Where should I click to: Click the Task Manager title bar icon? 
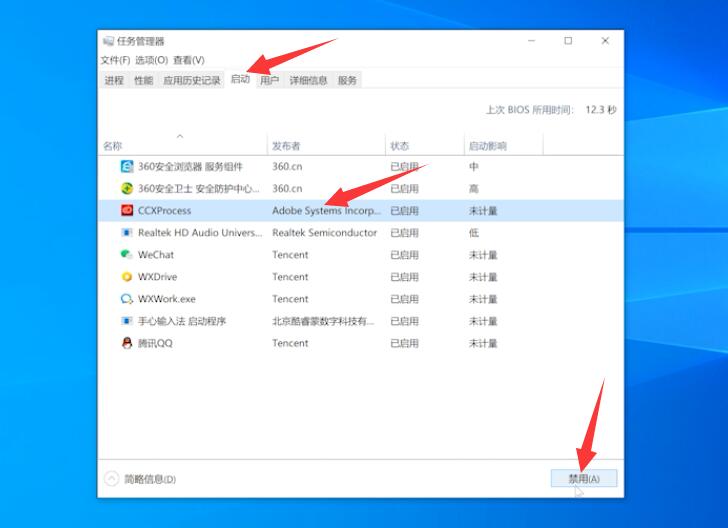click(x=108, y=41)
